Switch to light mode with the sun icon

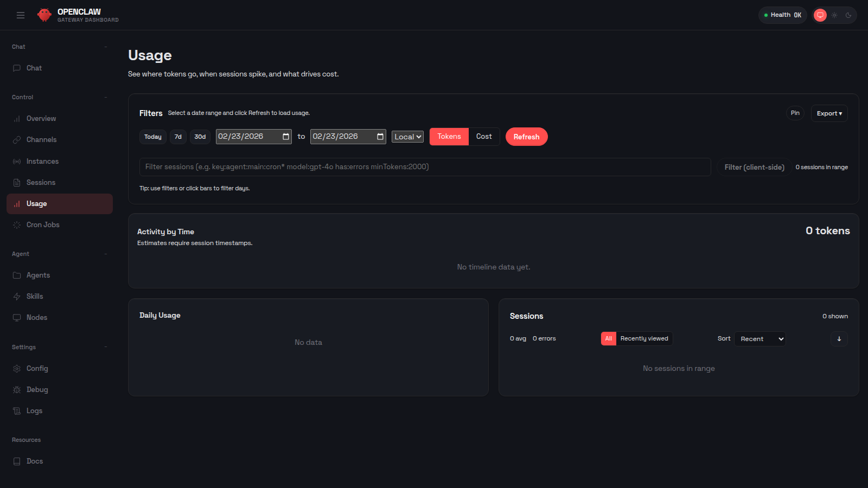click(834, 15)
